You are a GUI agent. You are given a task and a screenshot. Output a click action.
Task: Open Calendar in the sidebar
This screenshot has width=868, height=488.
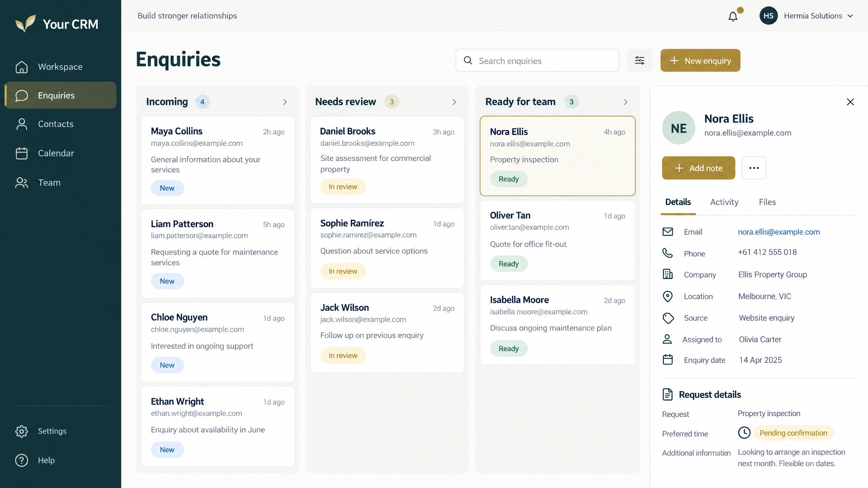click(60, 153)
